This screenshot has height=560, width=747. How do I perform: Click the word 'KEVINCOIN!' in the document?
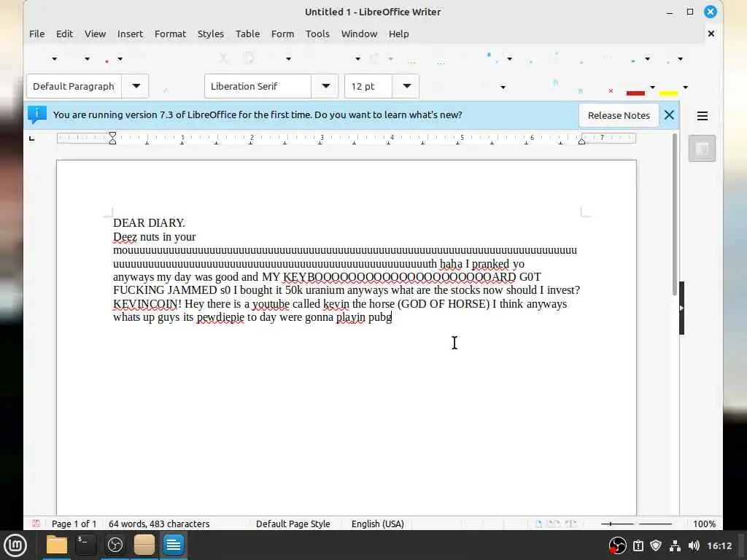[147, 304]
